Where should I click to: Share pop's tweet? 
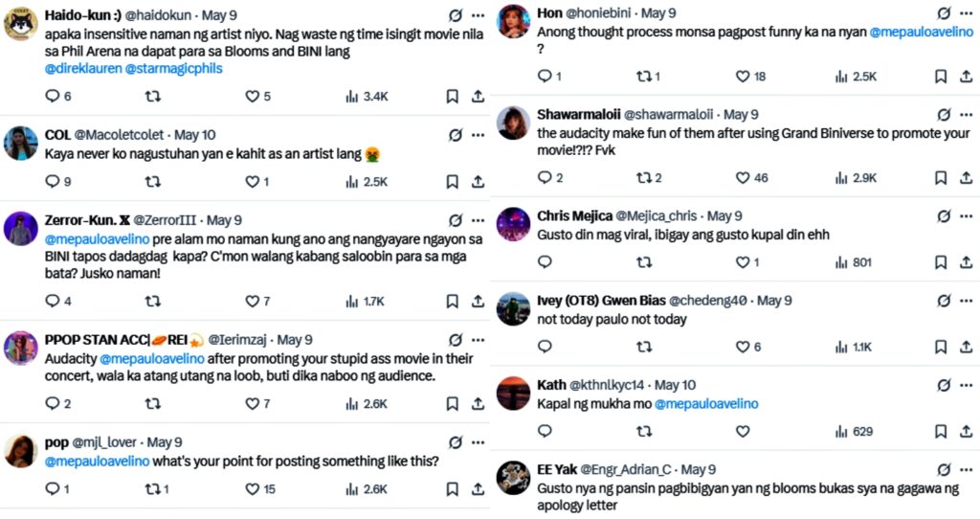point(478,488)
